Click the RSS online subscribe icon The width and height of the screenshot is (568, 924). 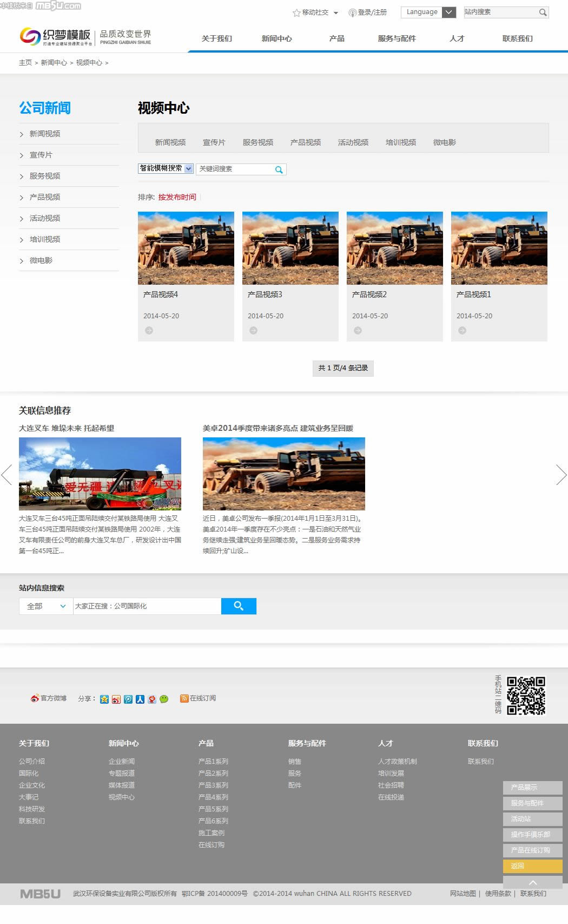click(184, 698)
